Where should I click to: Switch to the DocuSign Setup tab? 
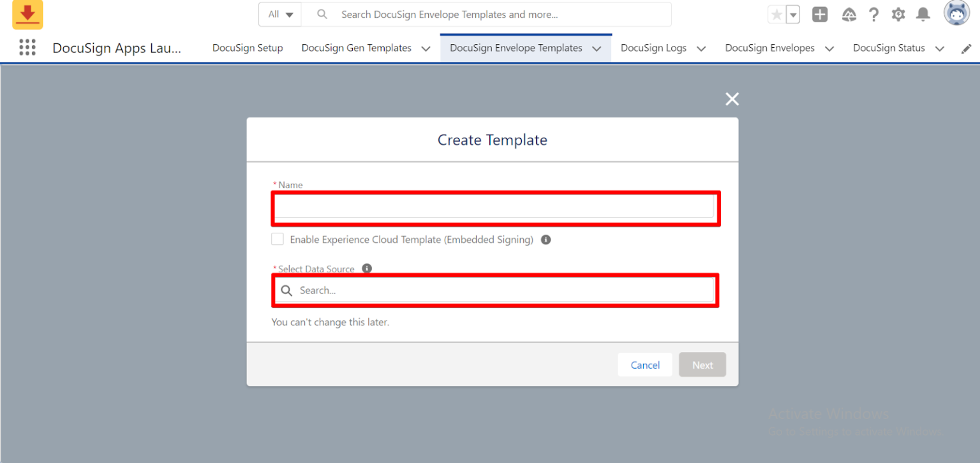tap(248, 48)
